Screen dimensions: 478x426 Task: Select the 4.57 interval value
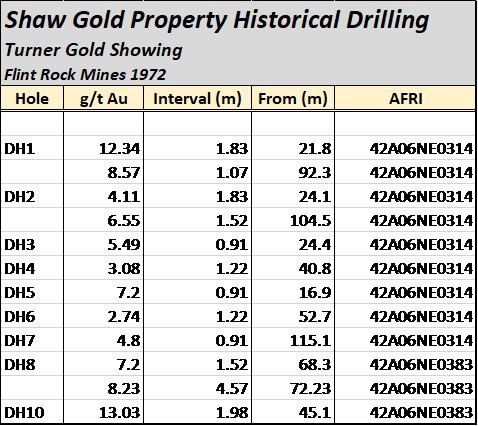[x=232, y=389]
